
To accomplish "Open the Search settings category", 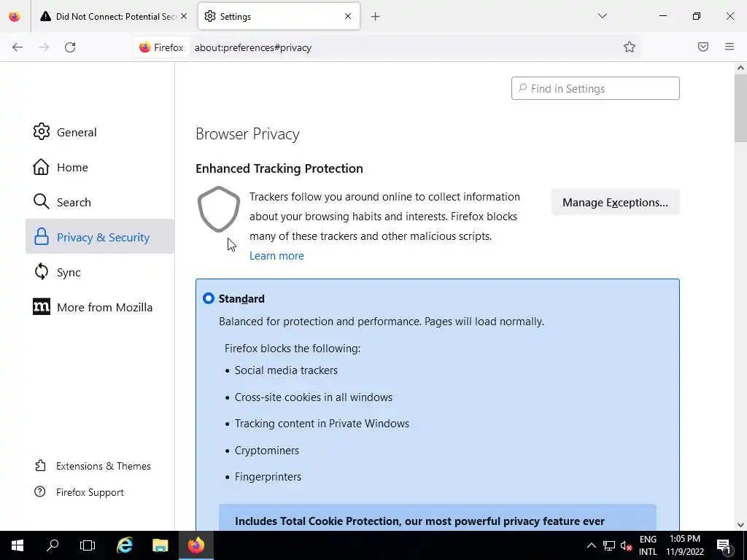I will coord(100,202).
